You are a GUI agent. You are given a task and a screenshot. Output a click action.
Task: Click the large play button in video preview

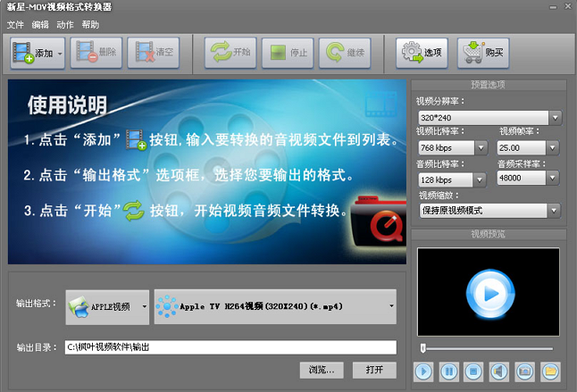[x=490, y=294]
